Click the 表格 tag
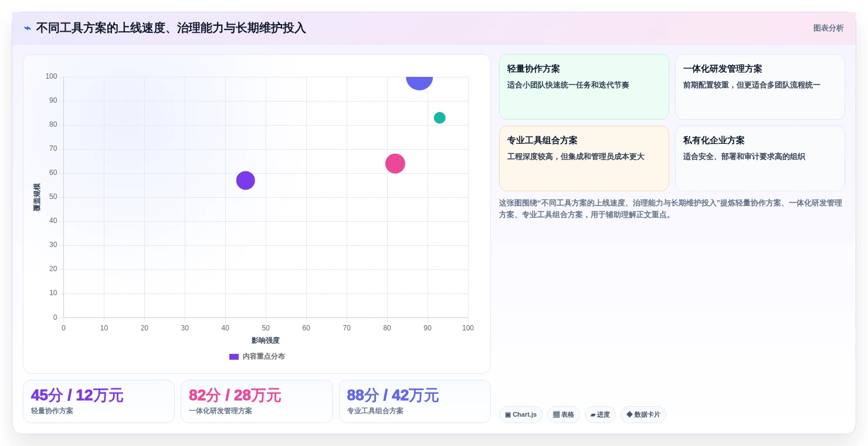 (564, 415)
